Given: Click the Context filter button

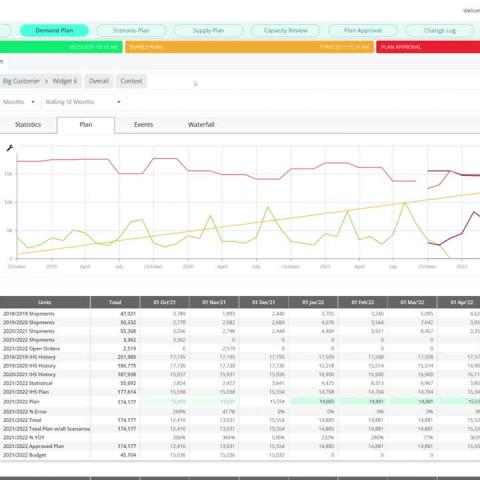Looking at the screenshot, I should [x=131, y=81].
